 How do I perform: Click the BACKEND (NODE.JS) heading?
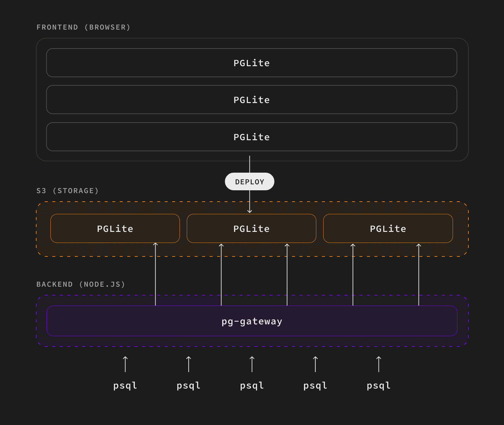(81, 284)
